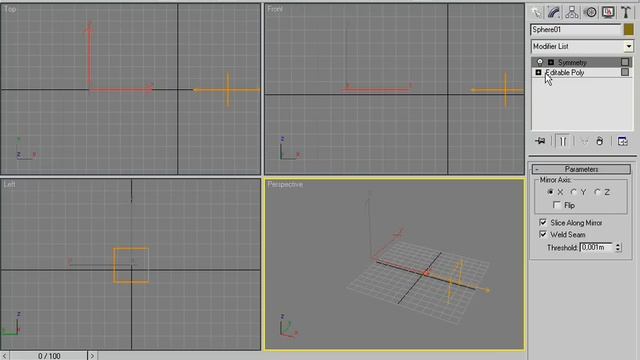Click Threshold spinner arrows
This screenshot has height=360, width=640.
click(x=618, y=247)
